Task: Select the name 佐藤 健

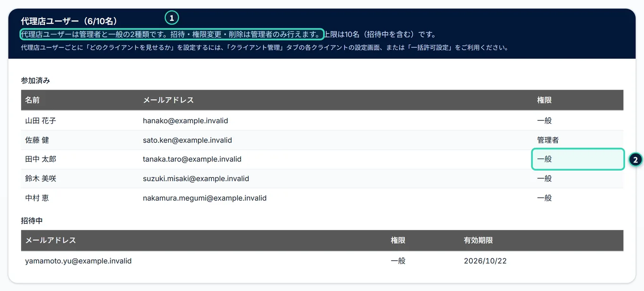Action: pyautogui.click(x=37, y=140)
